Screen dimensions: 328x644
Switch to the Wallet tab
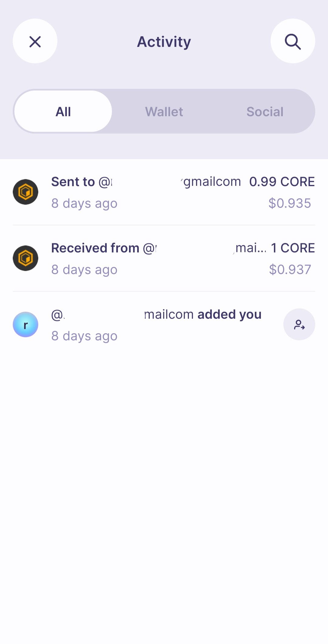coord(164,111)
